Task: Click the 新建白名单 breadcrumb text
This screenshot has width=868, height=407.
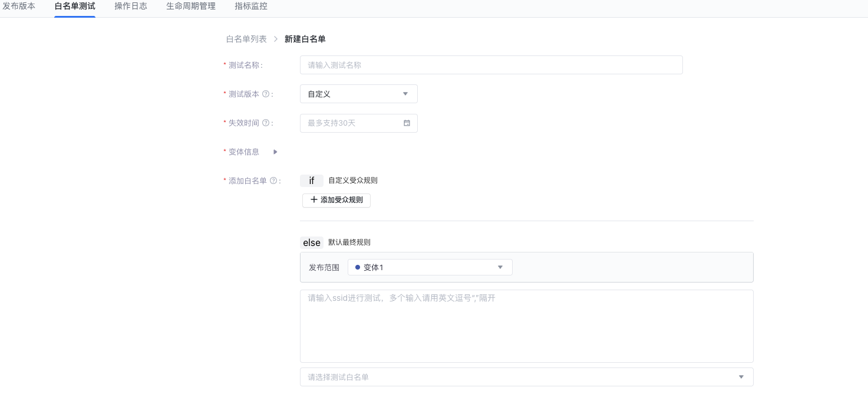Action: (305, 39)
